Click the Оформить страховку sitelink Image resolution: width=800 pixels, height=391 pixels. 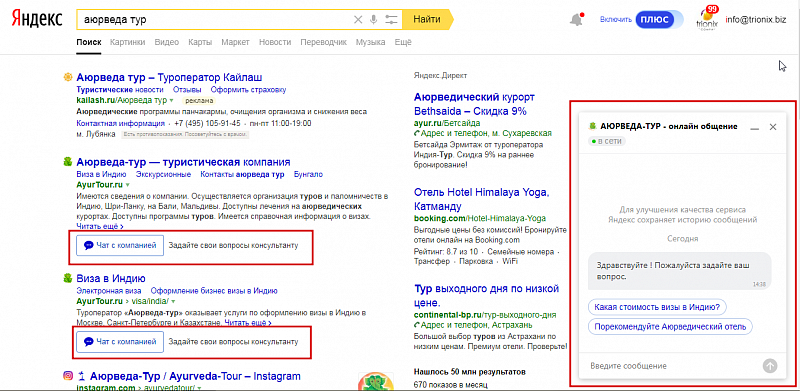[248, 89]
